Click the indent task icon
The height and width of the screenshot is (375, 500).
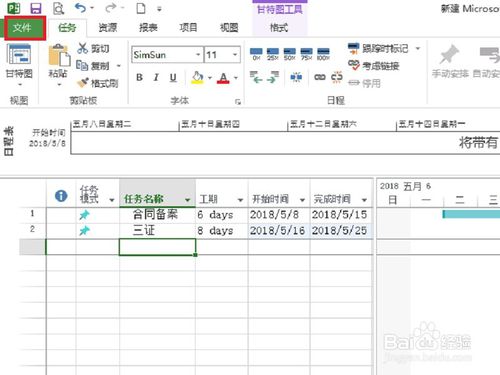[x=273, y=78]
